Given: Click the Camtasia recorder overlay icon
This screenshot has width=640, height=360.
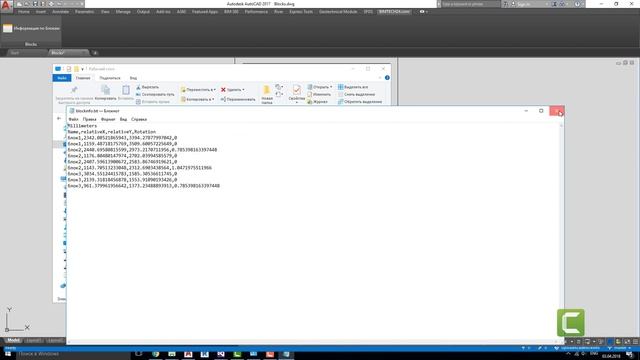Looking at the screenshot, I should (571, 322).
